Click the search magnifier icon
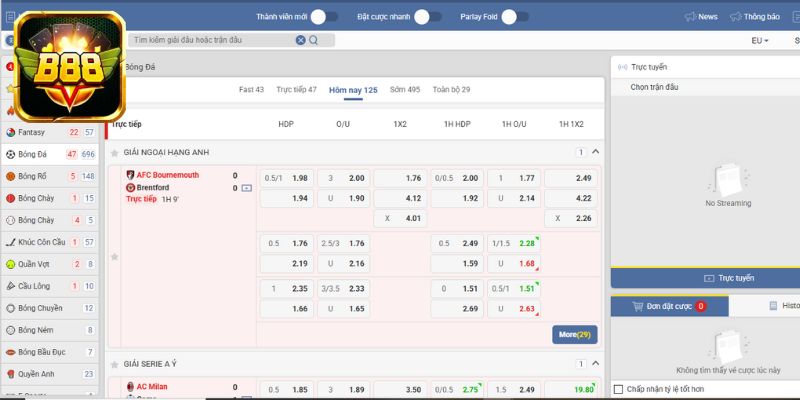The width and height of the screenshot is (800, 400). 313,40
